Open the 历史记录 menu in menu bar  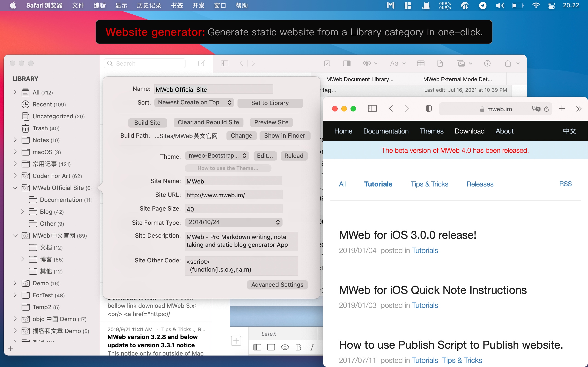click(149, 5)
